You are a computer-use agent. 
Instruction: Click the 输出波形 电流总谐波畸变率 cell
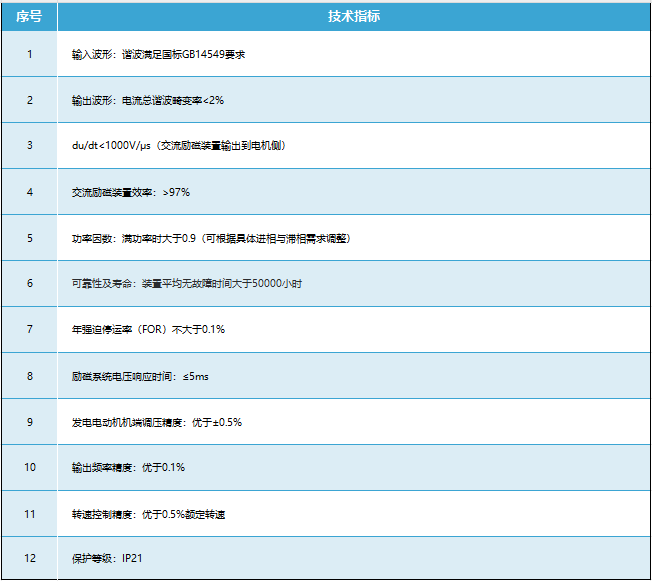[148, 100]
